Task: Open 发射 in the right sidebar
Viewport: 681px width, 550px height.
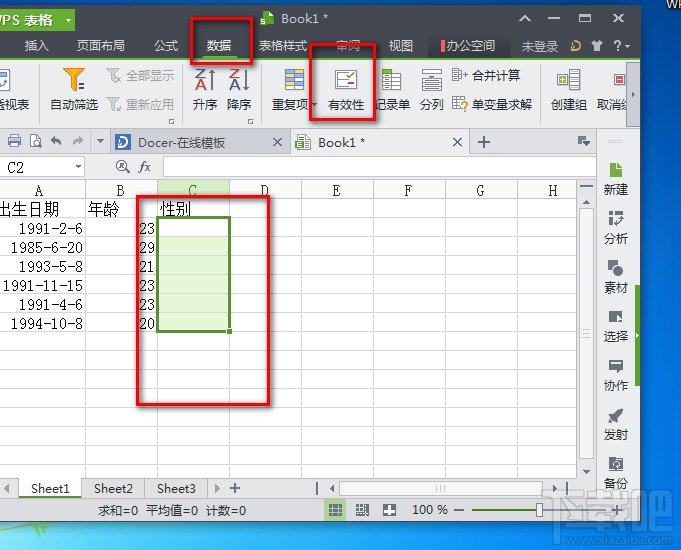Action: tap(615, 424)
